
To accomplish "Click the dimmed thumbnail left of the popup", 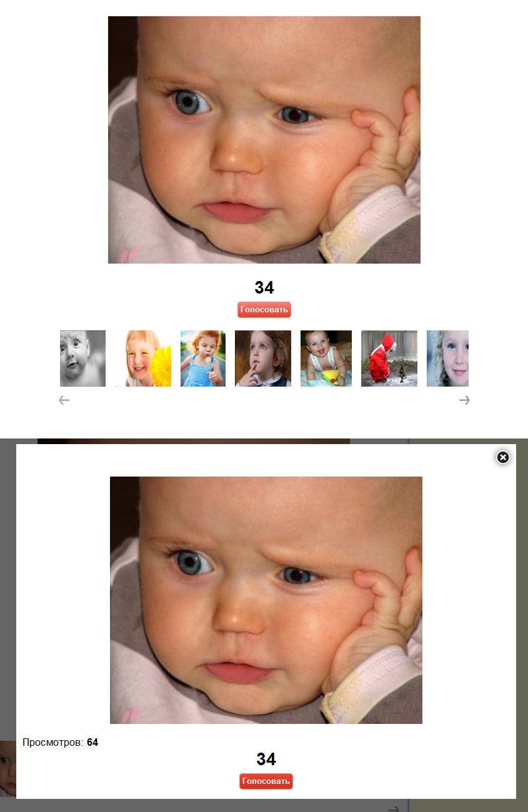I will (x=8, y=769).
